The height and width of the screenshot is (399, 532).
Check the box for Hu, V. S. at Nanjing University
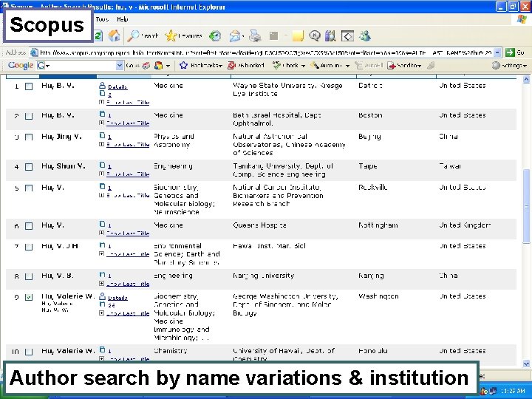29,276
